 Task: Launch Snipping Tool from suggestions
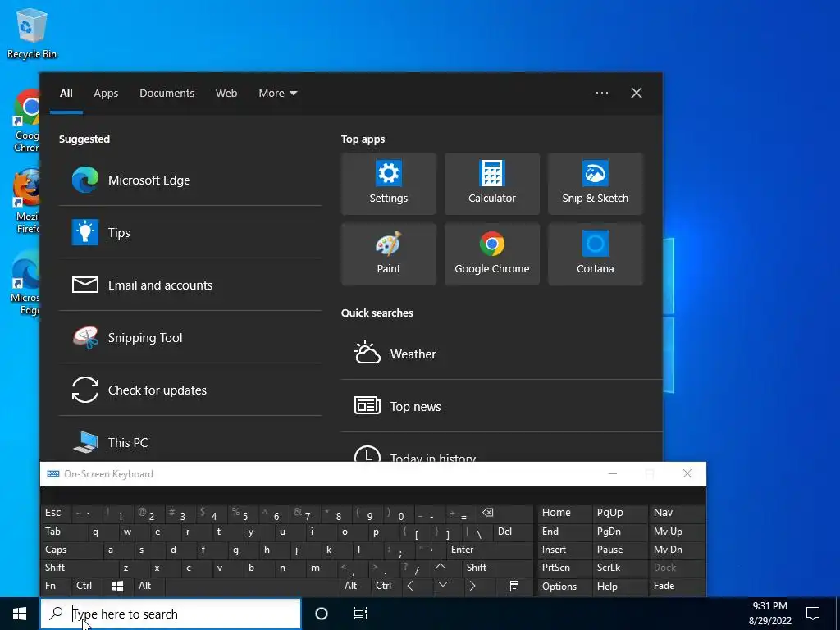pyautogui.click(x=190, y=337)
